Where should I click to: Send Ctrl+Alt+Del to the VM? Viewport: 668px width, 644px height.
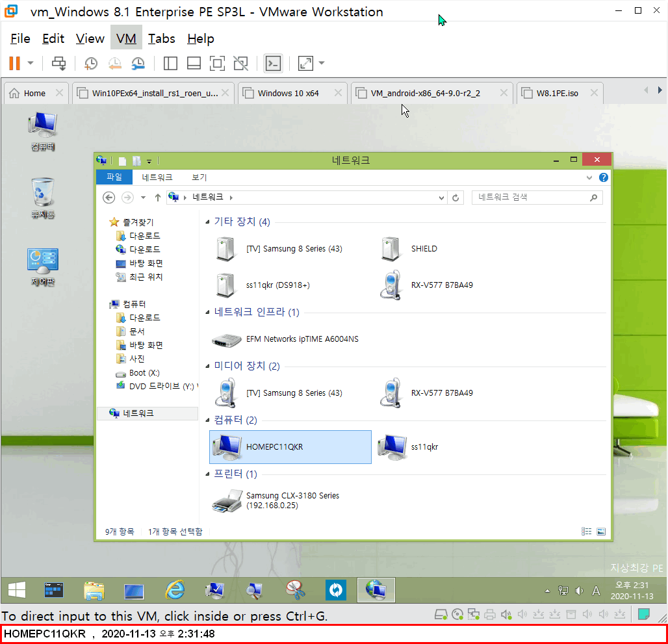coord(58,64)
